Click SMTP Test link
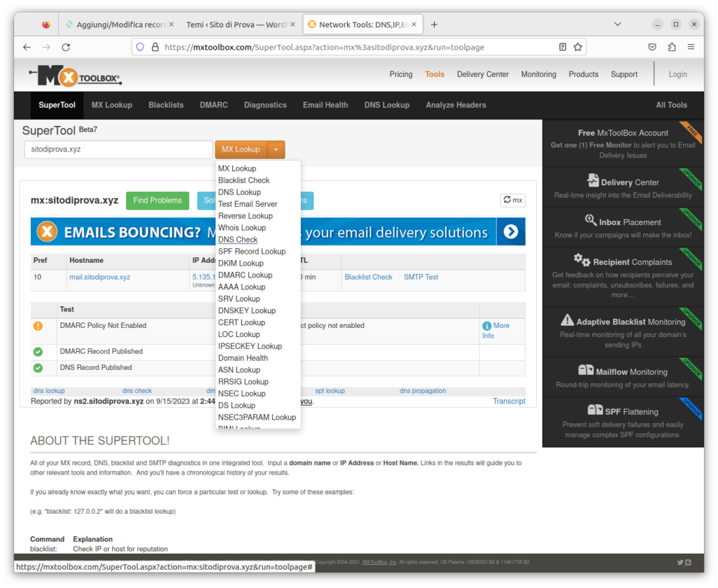 (421, 278)
